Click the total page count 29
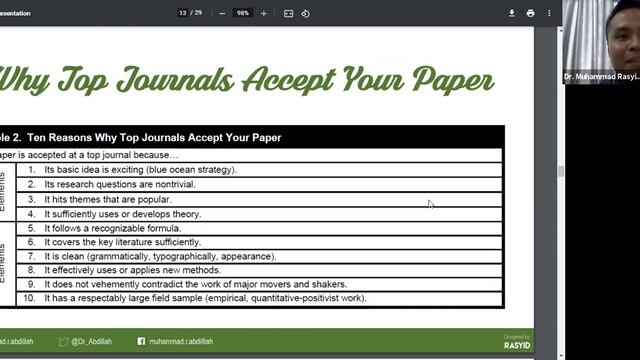 pos(198,13)
